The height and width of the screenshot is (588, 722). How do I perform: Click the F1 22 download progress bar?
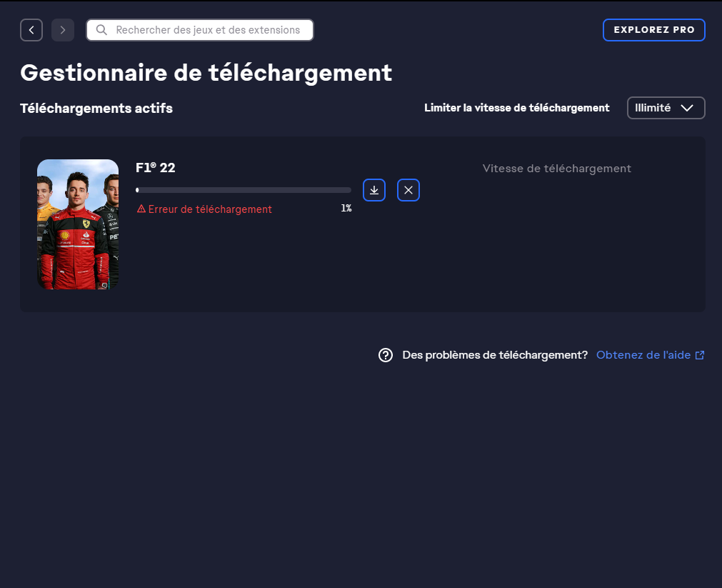[x=244, y=190]
